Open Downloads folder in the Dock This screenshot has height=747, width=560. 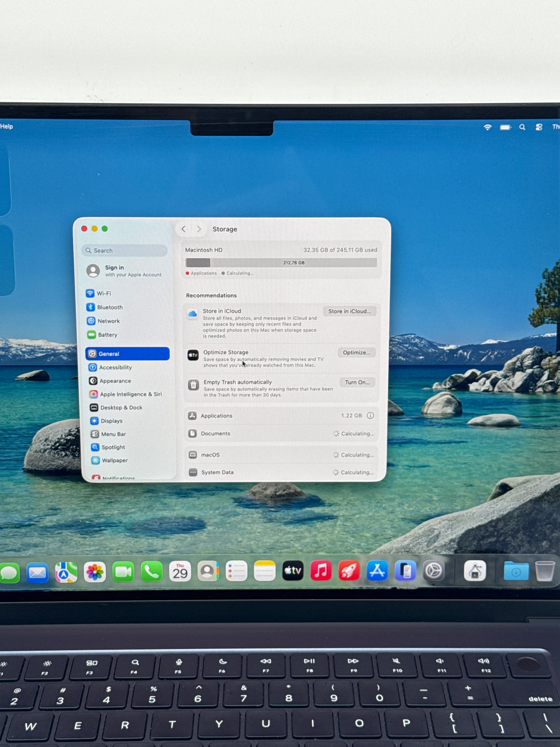(516, 571)
